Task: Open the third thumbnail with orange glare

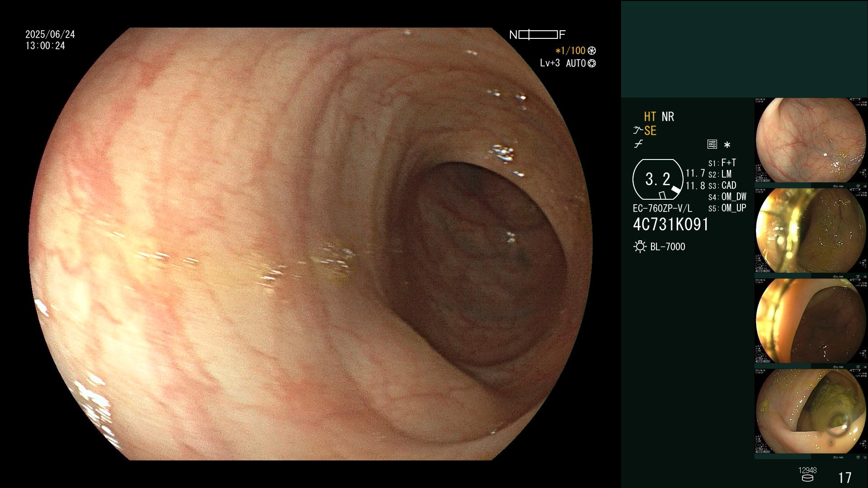Action: [811, 321]
